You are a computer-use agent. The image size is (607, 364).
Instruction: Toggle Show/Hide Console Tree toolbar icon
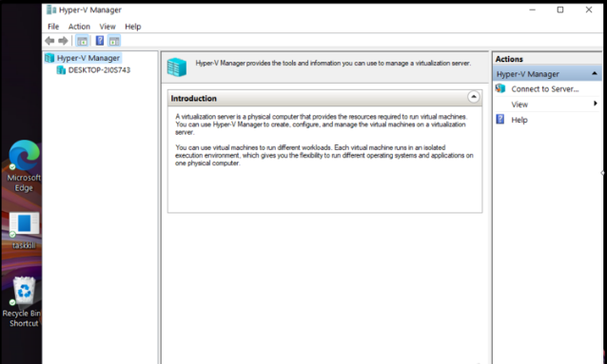click(82, 41)
